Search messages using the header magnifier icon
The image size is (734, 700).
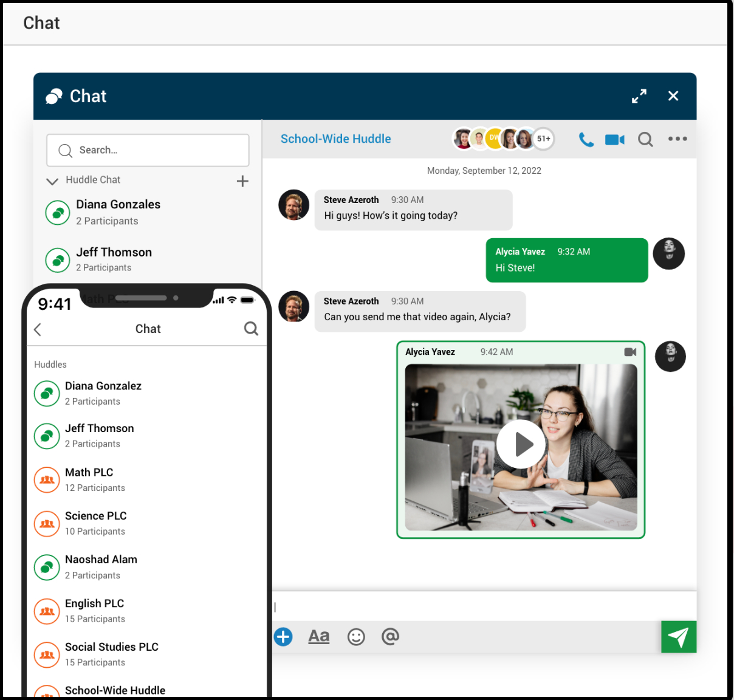pyautogui.click(x=645, y=140)
